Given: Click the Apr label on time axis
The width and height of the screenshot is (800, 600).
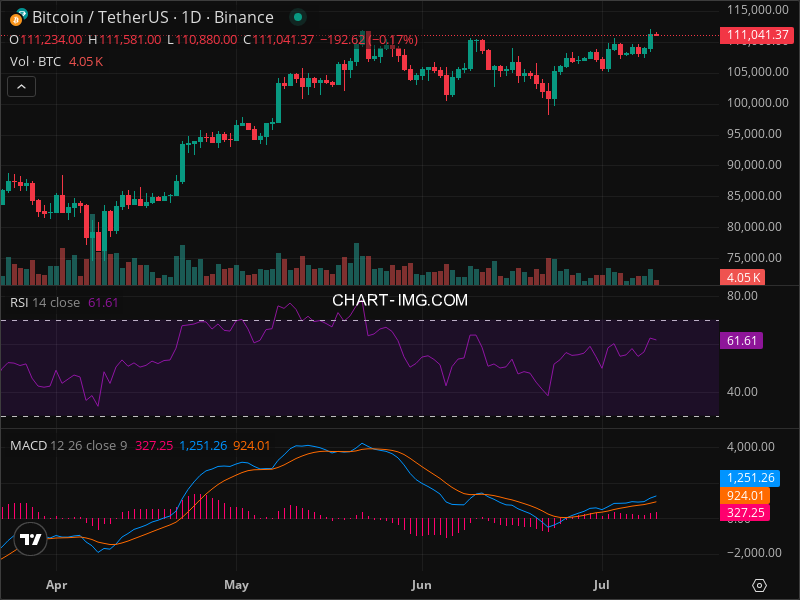Looking at the screenshot, I should 56,585.
